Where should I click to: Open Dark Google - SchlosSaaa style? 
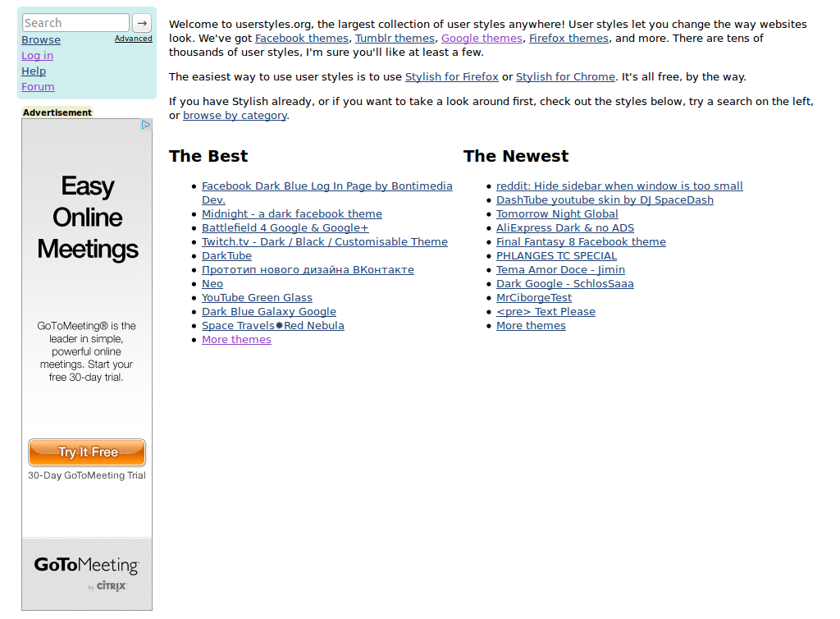coord(564,283)
